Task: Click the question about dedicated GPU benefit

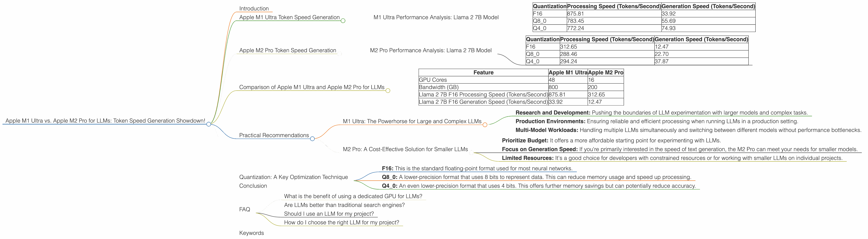Action: pyautogui.click(x=353, y=196)
